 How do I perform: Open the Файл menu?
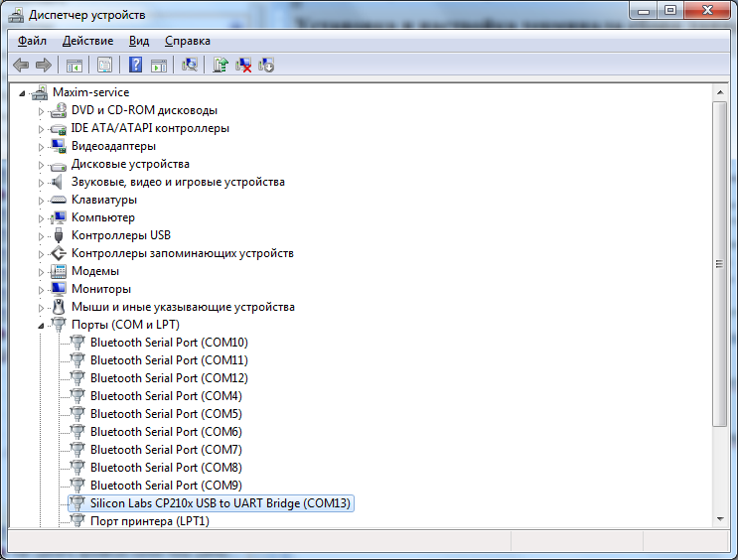[32, 41]
